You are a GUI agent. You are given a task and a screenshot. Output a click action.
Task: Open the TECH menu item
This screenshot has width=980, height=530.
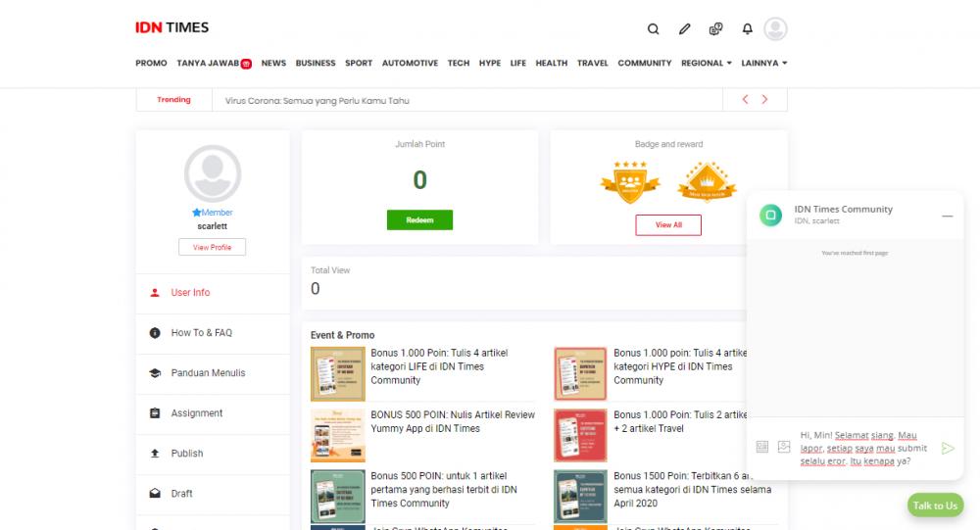[x=458, y=63]
